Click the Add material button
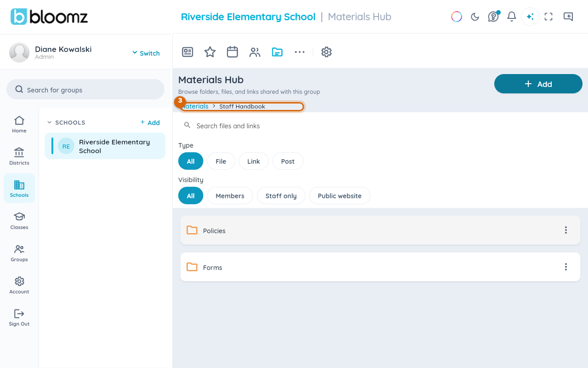This screenshot has width=588, height=368. [538, 84]
